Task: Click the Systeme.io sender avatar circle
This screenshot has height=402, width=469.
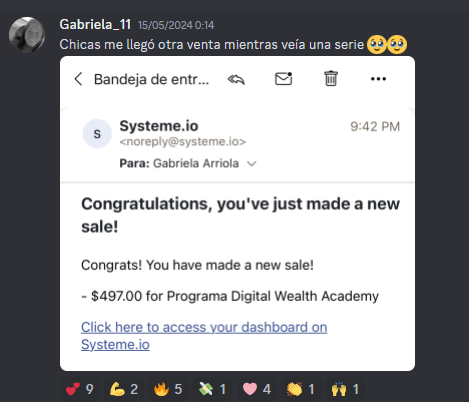Action: coord(97,134)
